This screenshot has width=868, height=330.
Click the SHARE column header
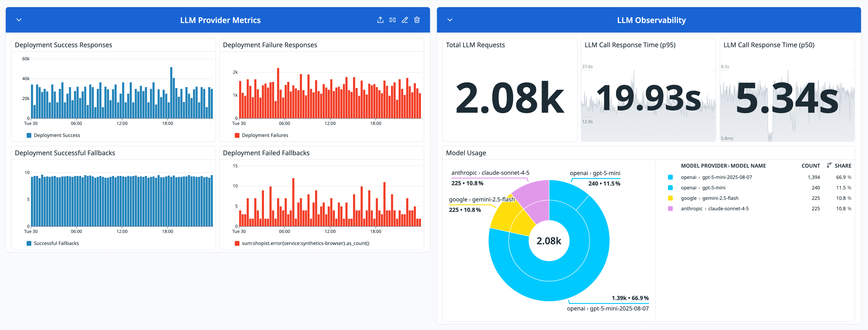point(843,166)
